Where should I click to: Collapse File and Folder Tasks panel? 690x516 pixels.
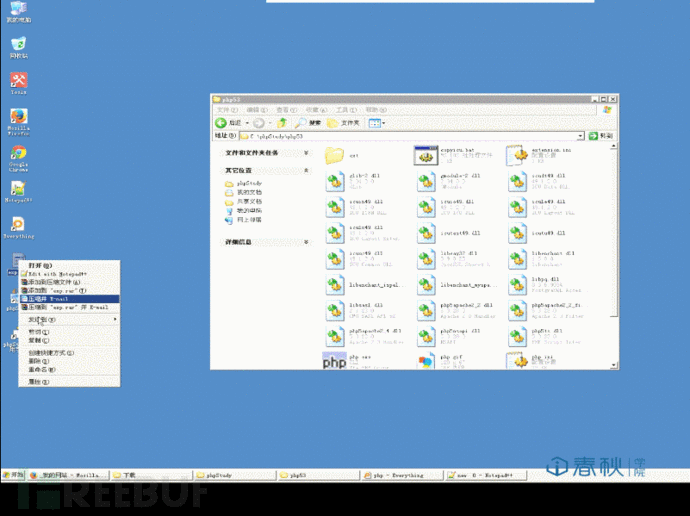click(306, 153)
